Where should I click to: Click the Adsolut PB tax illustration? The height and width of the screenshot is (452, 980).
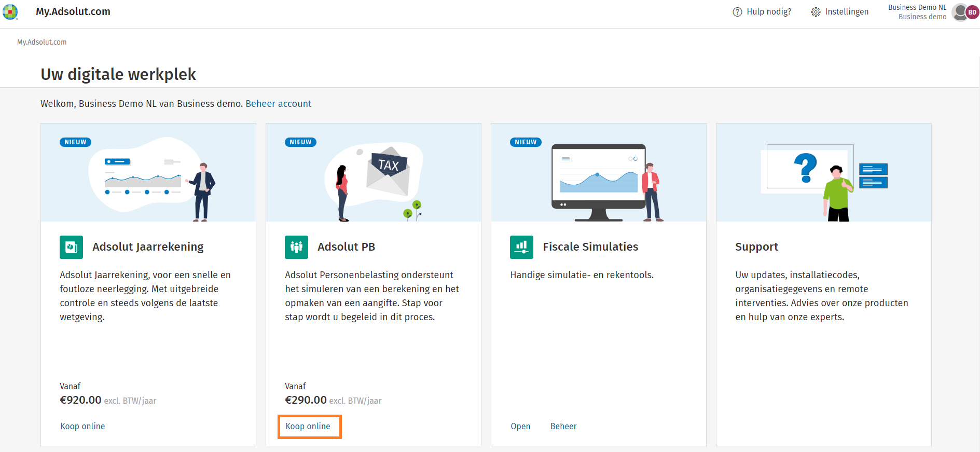[374, 173]
